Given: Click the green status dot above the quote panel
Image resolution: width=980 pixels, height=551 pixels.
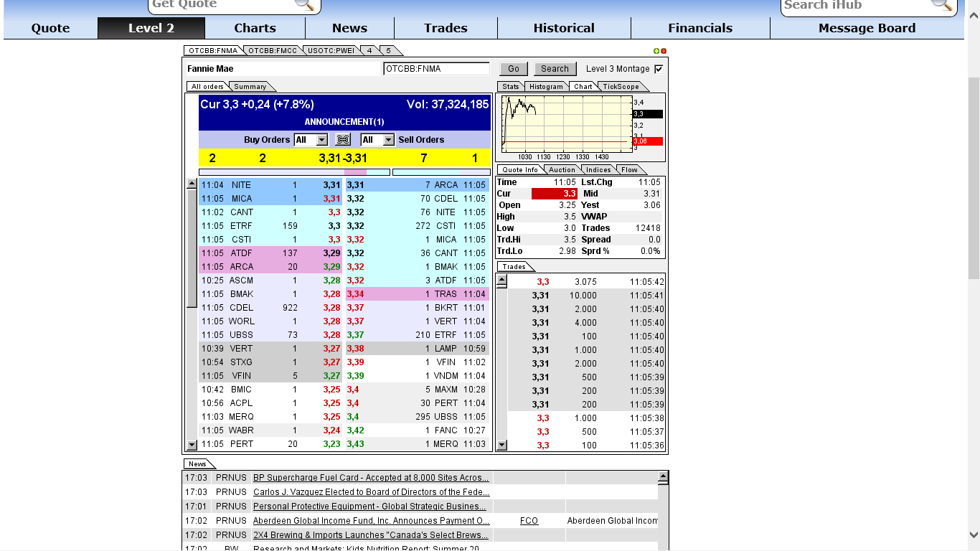Looking at the screenshot, I should point(657,50).
